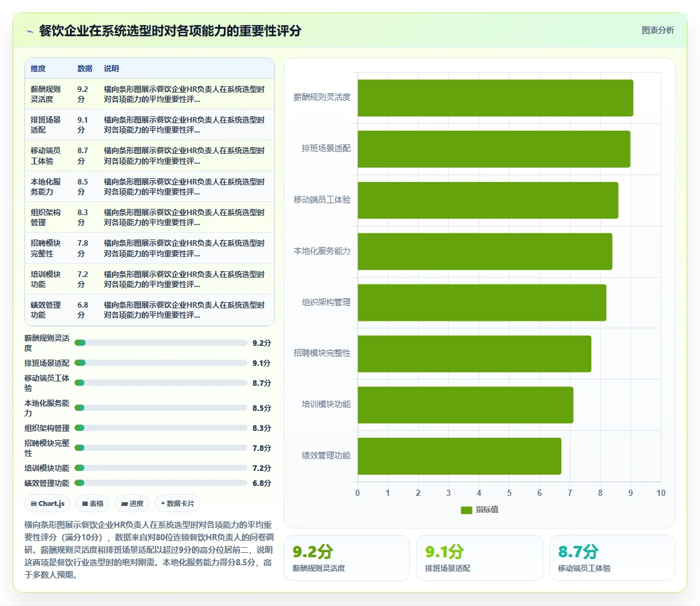Click the 6.8分 progress value label
The width and height of the screenshot is (700, 606).
(x=262, y=483)
